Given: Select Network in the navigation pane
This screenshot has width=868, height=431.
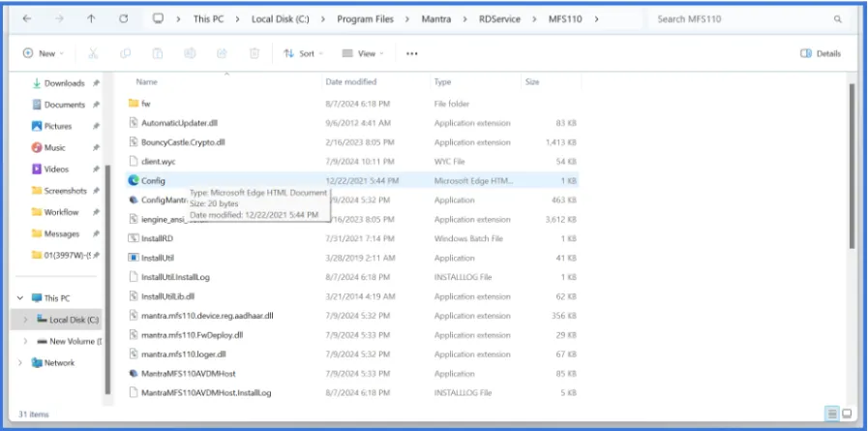Looking at the screenshot, I should pyautogui.click(x=59, y=363).
